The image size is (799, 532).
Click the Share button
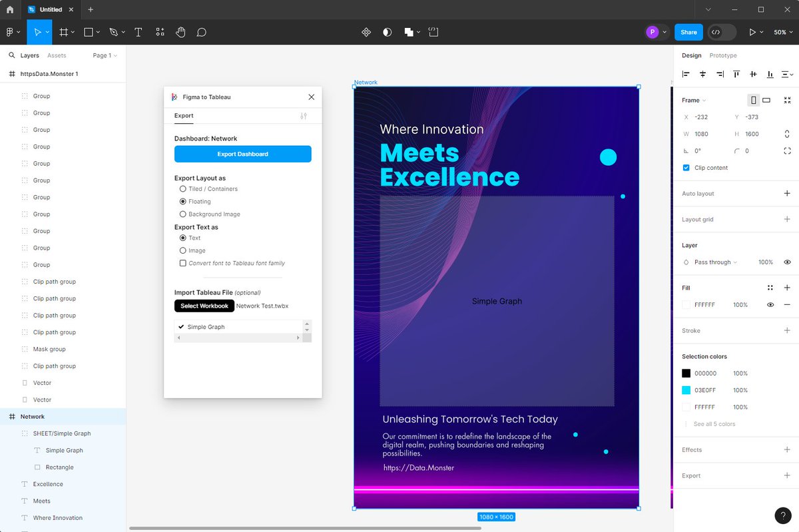[688, 32]
